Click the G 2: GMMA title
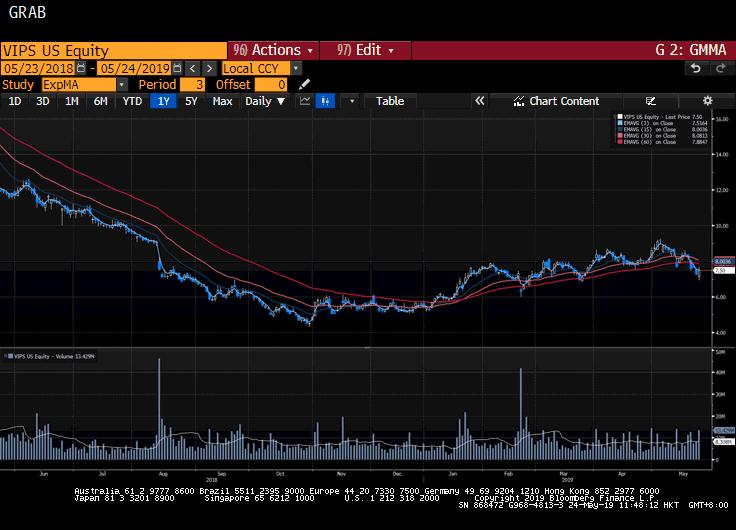The width and height of the screenshot is (736, 530). (690, 50)
